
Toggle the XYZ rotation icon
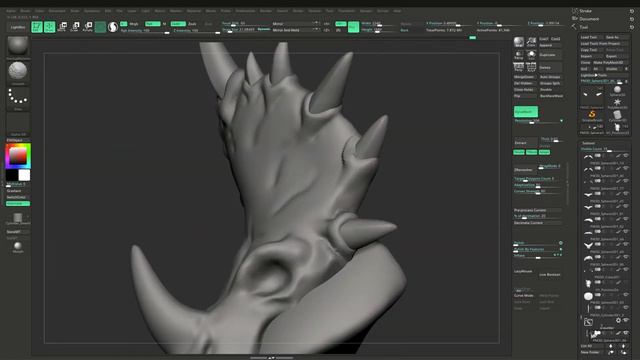(531, 67)
